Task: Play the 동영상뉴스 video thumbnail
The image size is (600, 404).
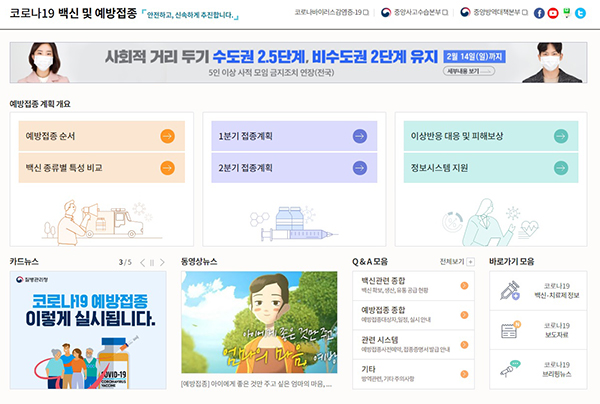Action: (260, 322)
